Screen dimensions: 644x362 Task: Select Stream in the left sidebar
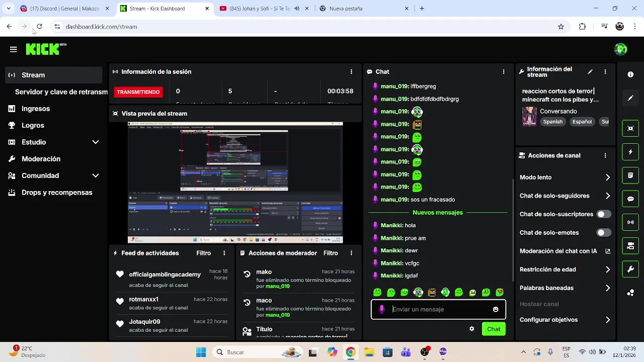(53, 75)
